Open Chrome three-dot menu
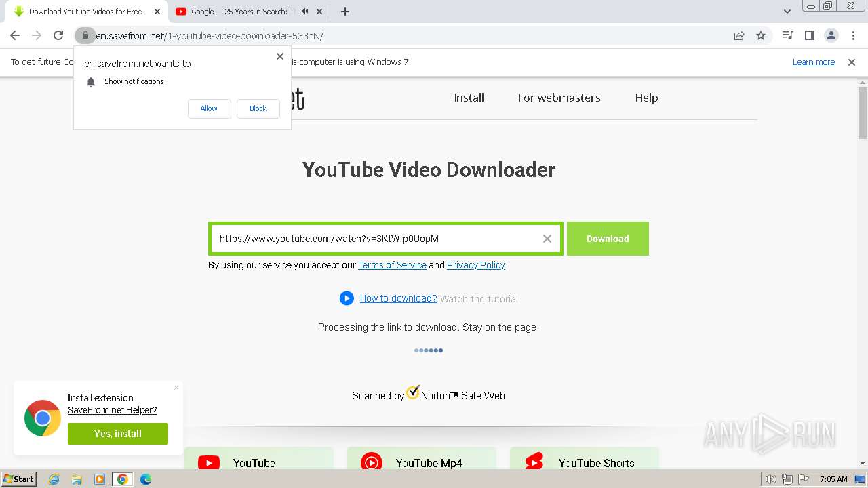 pos(853,35)
